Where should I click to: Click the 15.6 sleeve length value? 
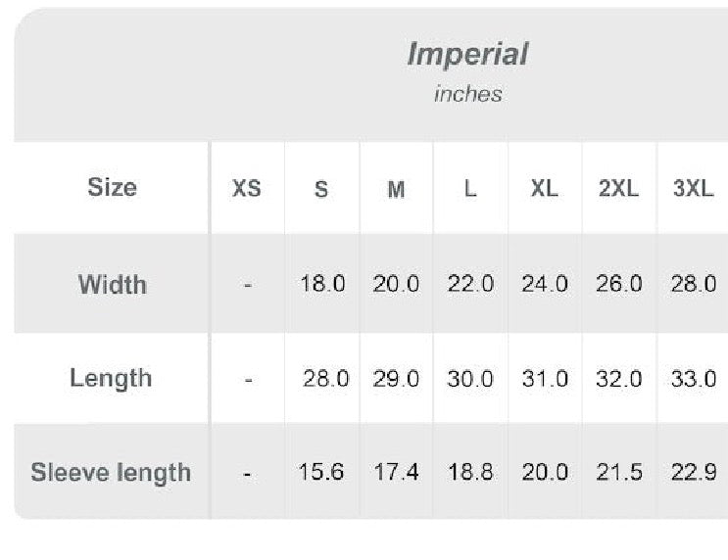(x=321, y=472)
